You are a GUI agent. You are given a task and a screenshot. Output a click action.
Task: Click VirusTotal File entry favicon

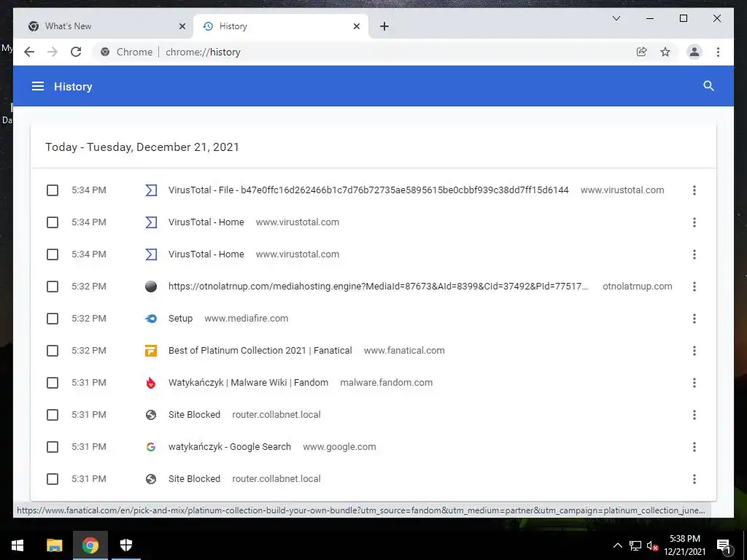(x=151, y=190)
